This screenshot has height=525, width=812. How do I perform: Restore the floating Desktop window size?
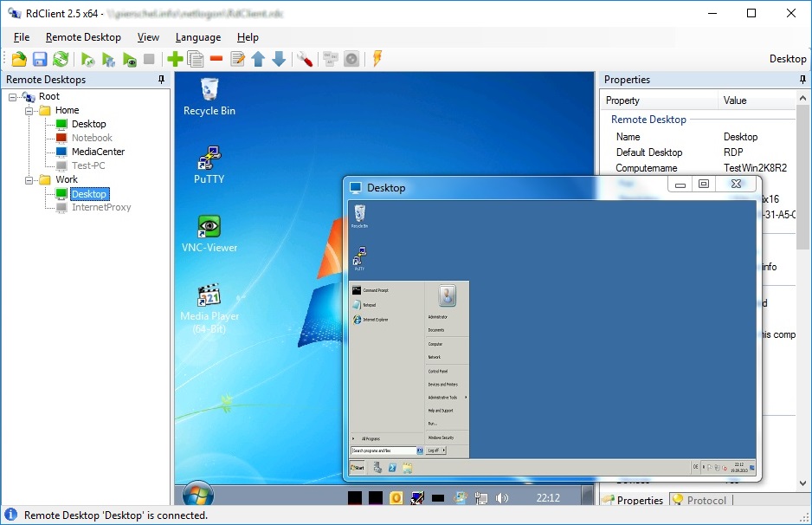(x=703, y=184)
